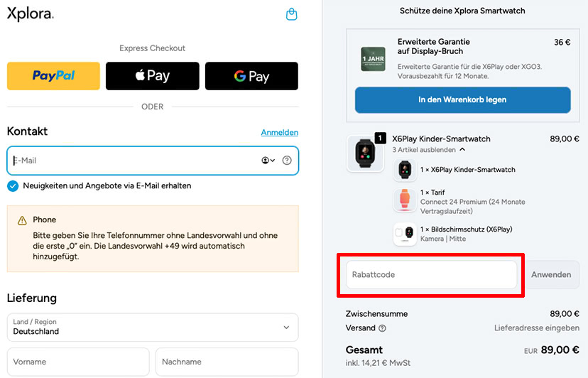Viewport: 588px width, 378px height.
Task: Focus the Rabattcode input field
Action: coord(431,275)
